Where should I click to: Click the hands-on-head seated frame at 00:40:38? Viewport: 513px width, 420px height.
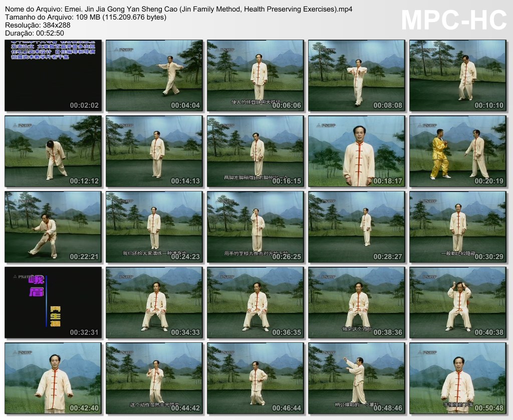(x=457, y=302)
